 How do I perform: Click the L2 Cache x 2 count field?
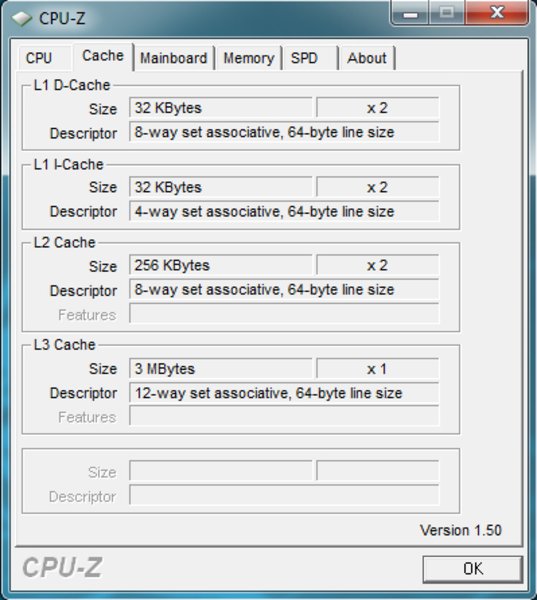point(377,265)
